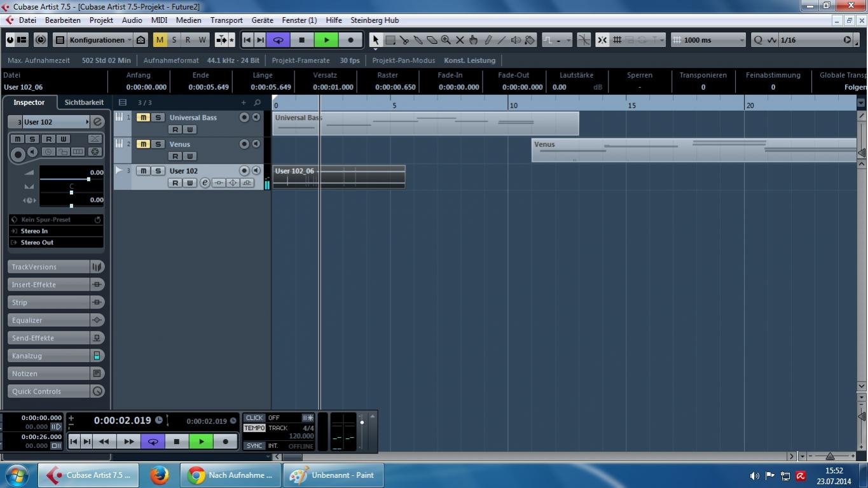Image resolution: width=868 pixels, height=488 pixels.
Task: Select the draw pencil tool
Action: click(488, 40)
